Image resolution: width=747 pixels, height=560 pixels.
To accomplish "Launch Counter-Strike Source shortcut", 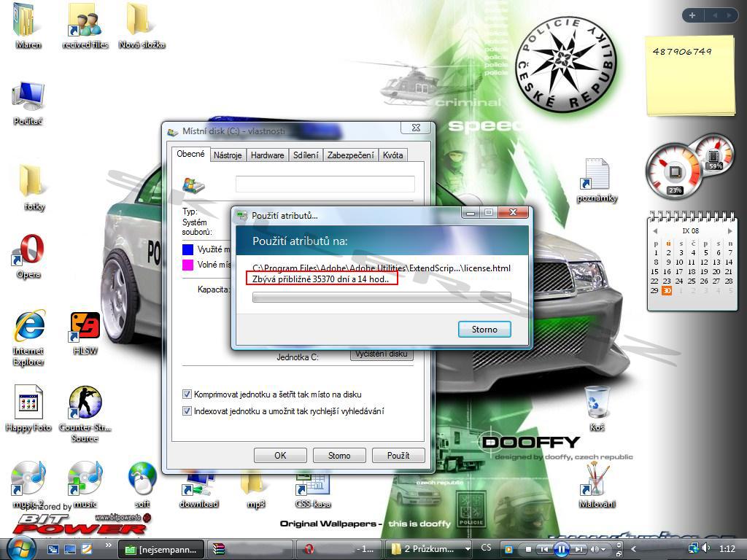I will 85,414.
